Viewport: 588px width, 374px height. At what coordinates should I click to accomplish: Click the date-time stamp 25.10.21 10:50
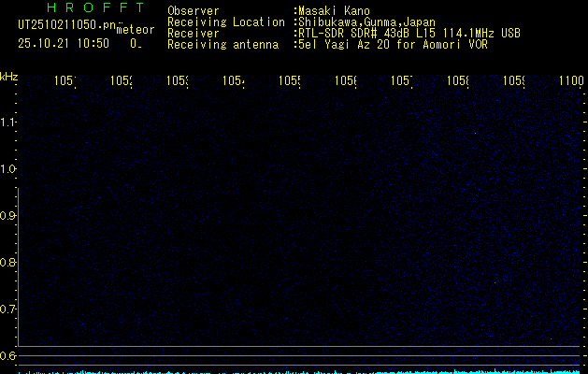[x=64, y=43]
